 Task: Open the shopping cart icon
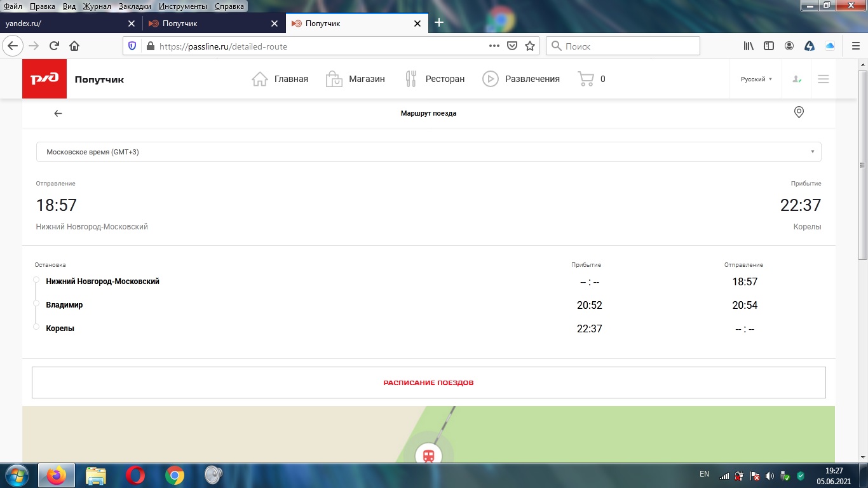point(585,79)
